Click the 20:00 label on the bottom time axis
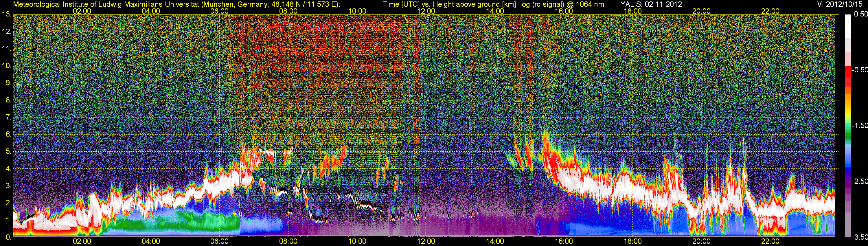The height and width of the screenshot is (246, 868). click(x=702, y=241)
